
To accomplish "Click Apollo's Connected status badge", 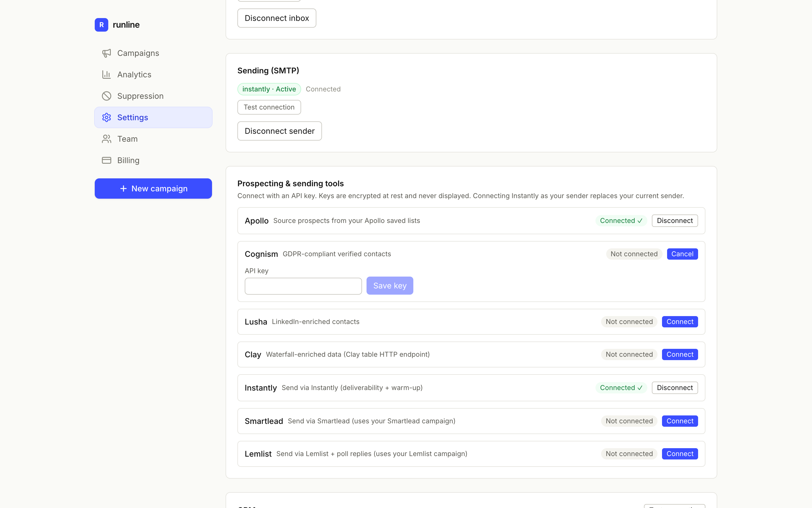I will pos(621,221).
